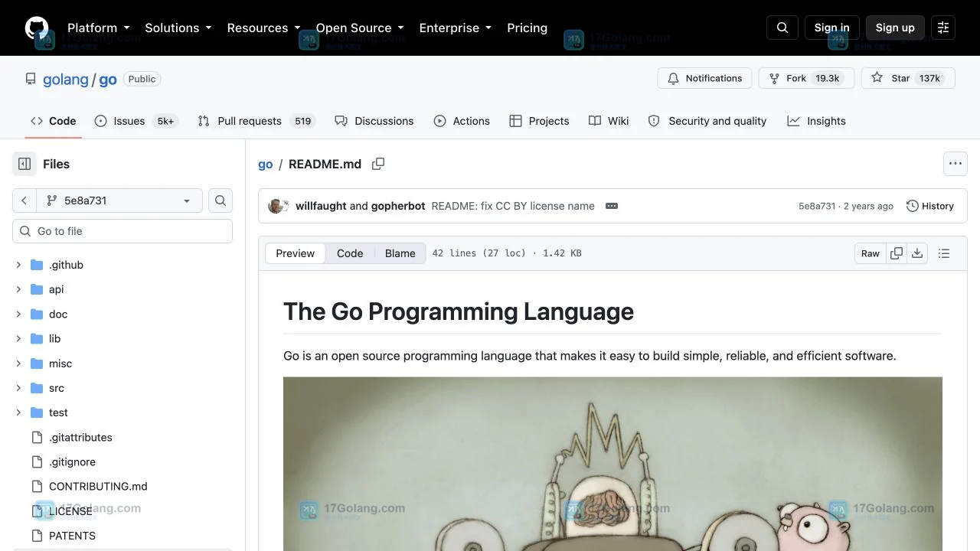The width and height of the screenshot is (980, 551).
Task: Open commit 'README: fix CC BY license name'
Action: 513,206
